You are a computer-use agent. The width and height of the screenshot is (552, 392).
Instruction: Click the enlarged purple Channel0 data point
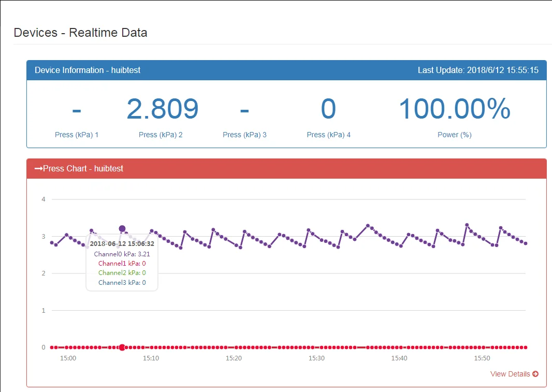click(x=122, y=229)
